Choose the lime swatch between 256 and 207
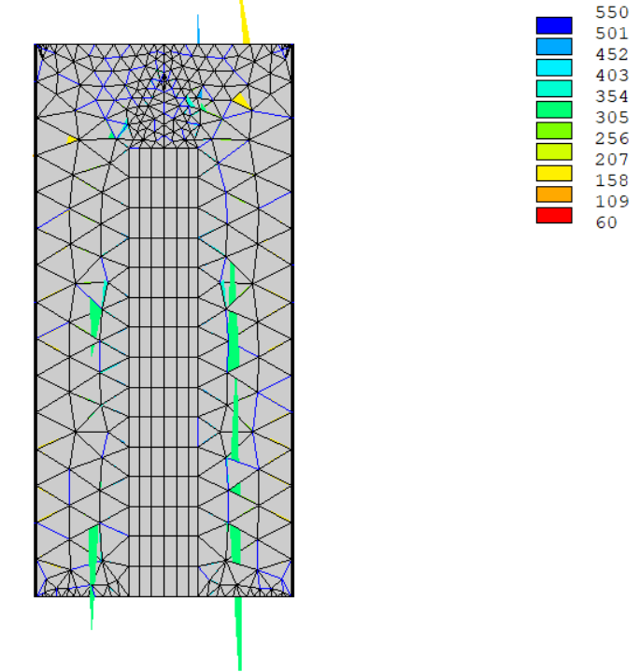This screenshot has height=672, width=640. point(553,151)
